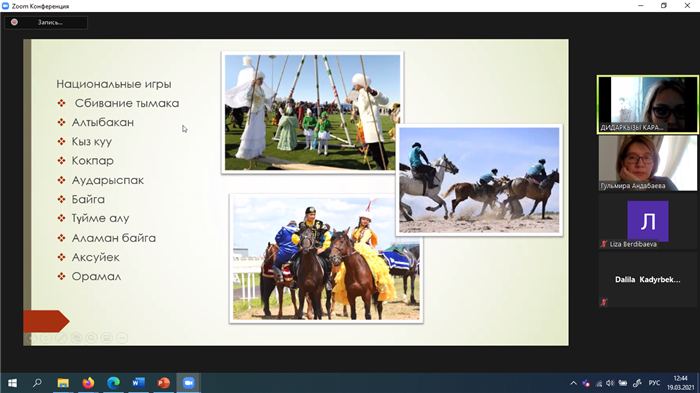Screen dimensions: 700x393
Task: Select Гульмира Андабаева video thumbnail
Action: 648,163
